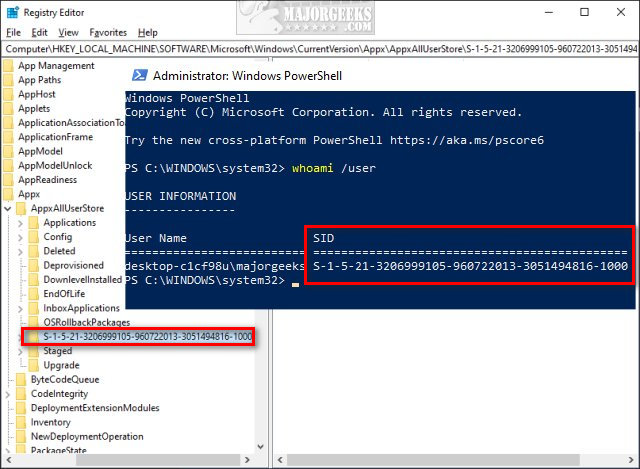Click the PowerShell window icon
The image size is (640, 469).
pyautogui.click(x=140, y=76)
